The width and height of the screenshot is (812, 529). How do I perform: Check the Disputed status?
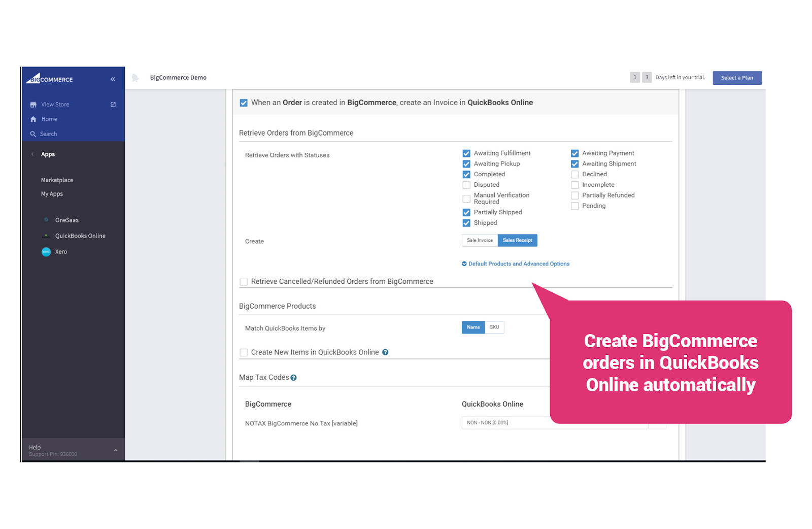466,185
